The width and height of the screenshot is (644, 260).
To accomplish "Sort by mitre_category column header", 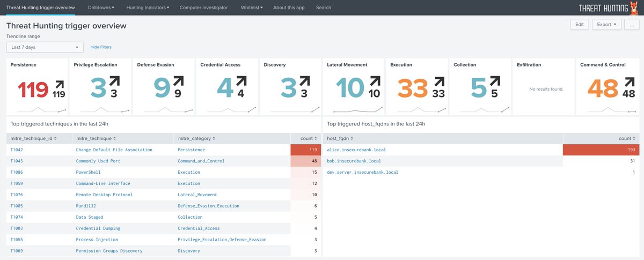I will click(197, 138).
